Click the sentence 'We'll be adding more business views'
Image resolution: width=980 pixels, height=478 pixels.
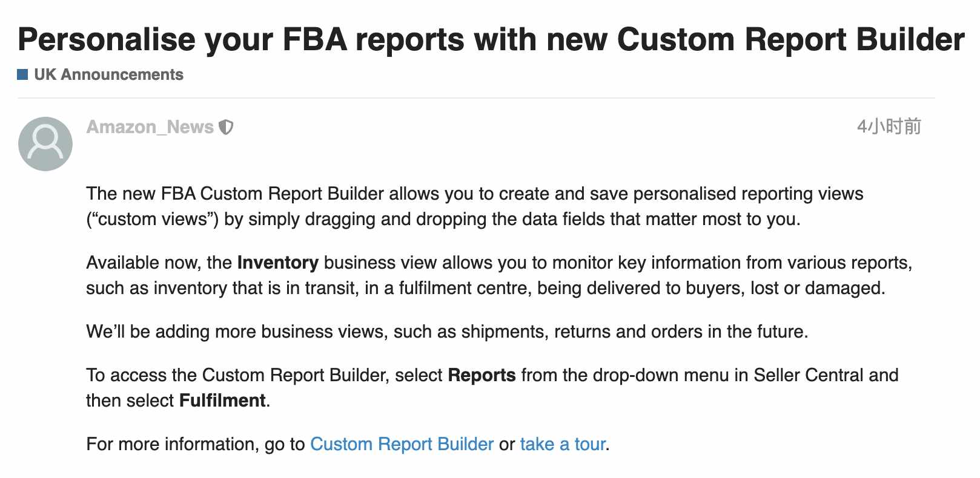(447, 332)
